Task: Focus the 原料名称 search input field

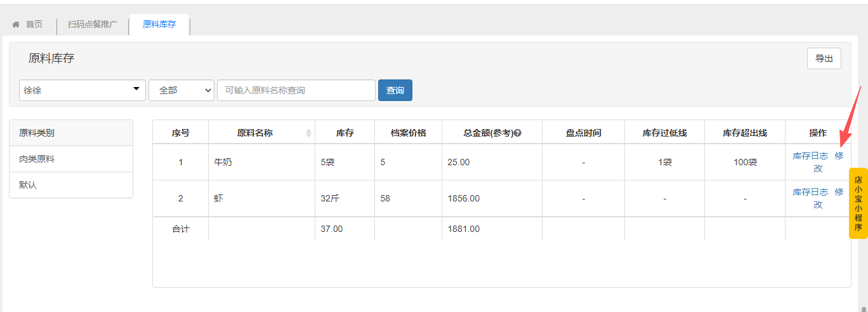Action: pyautogui.click(x=296, y=90)
